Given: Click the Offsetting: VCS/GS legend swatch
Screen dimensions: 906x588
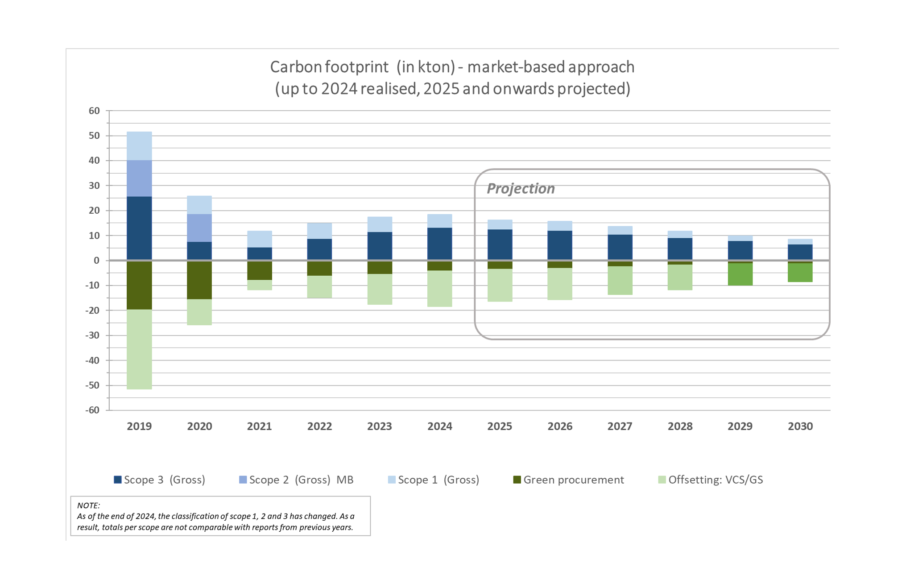Looking at the screenshot, I should [662, 480].
